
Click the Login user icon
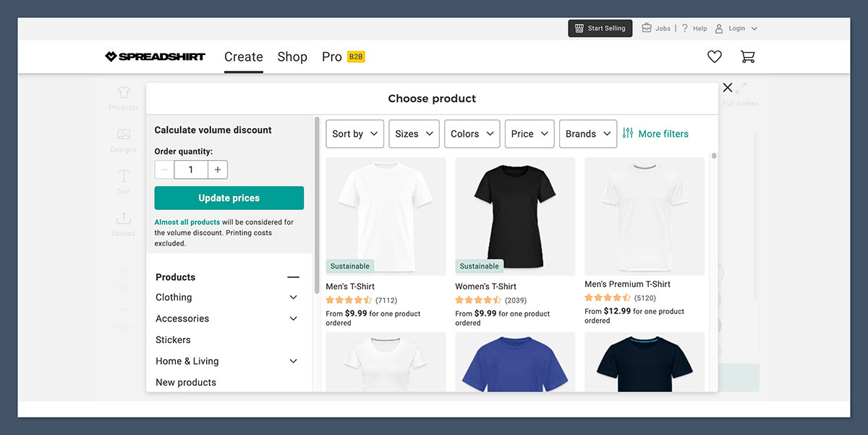pyautogui.click(x=719, y=28)
